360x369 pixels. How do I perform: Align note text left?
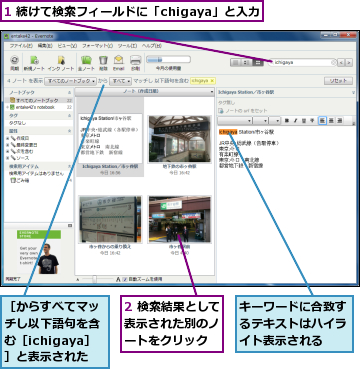322,121
